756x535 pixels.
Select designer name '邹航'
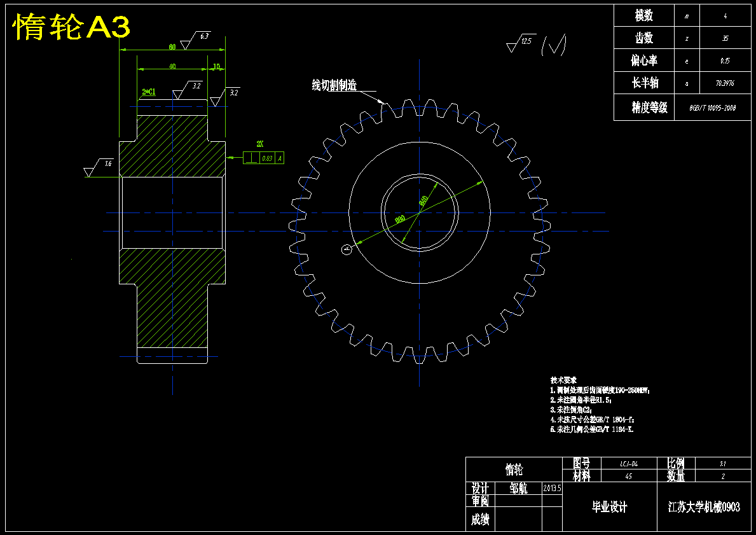tap(518, 488)
